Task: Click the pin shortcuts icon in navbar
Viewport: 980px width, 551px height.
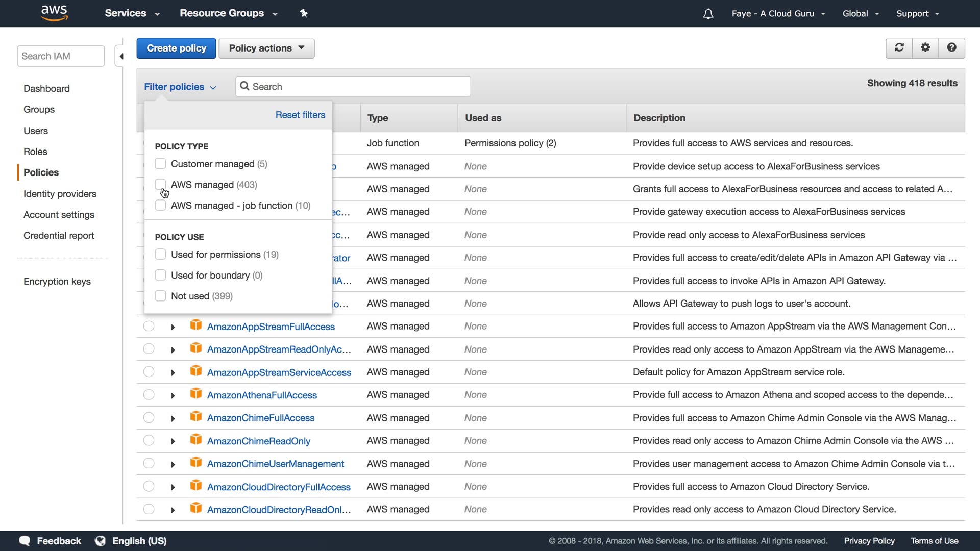Action: point(304,13)
